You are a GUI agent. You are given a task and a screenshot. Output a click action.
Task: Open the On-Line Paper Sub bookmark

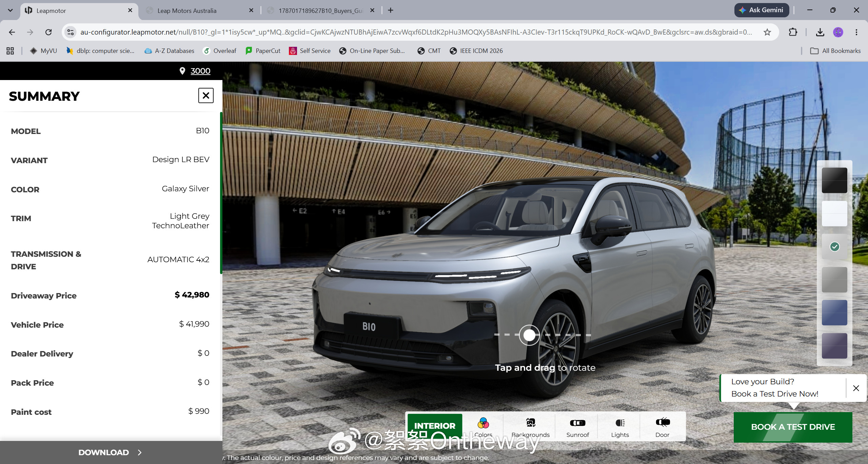coord(372,51)
